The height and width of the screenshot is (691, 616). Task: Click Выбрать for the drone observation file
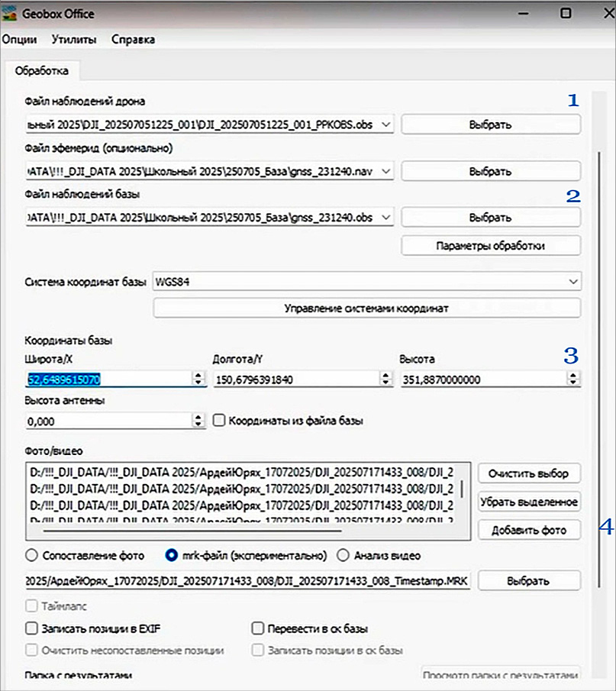(x=490, y=124)
